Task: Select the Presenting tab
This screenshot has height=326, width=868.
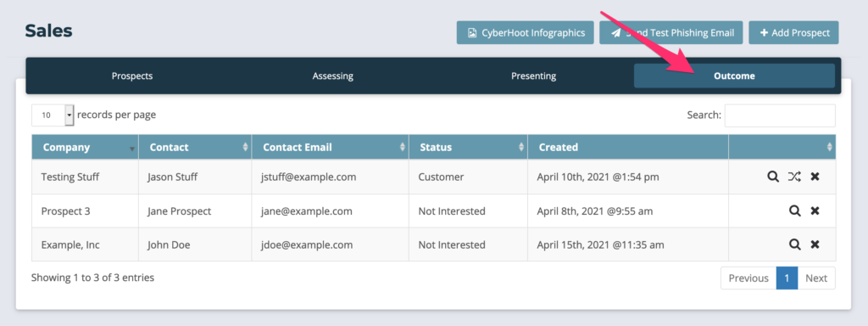Action: (x=534, y=76)
